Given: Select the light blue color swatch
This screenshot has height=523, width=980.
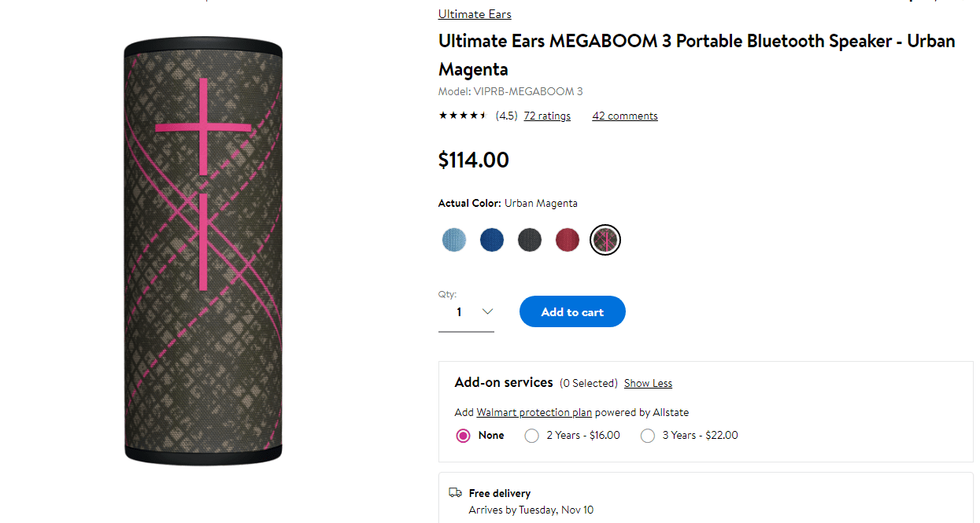Looking at the screenshot, I should pyautogui.click(x=454, y=240).
